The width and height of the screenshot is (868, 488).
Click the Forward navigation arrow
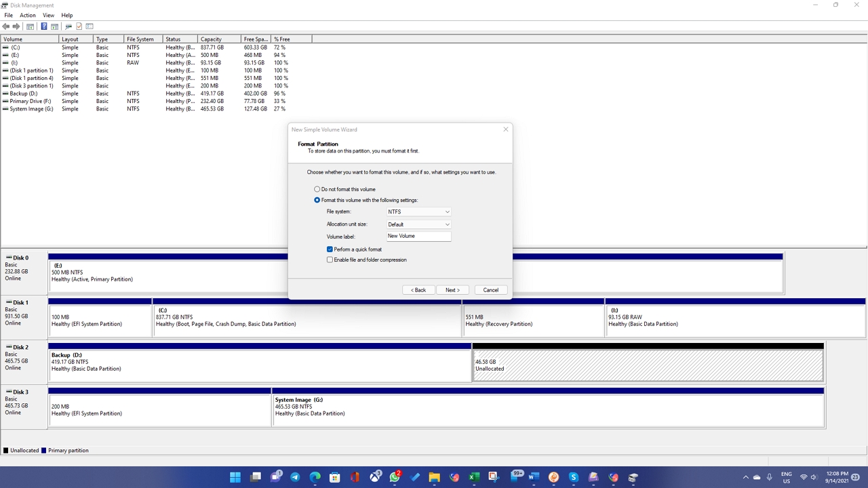pyautogui.click(x=16, y=26)
